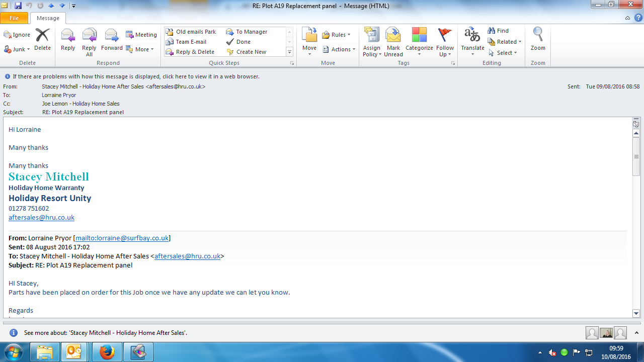Expand the Quick Steps gallery
The image size is (644, 362).
(290, 52)
